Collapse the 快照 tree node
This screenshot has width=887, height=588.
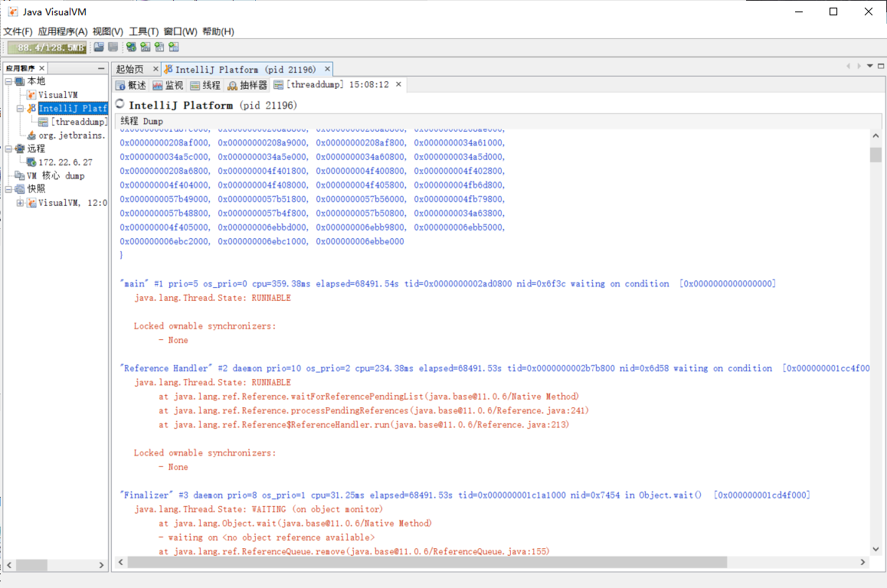click(x=8, y=189)
